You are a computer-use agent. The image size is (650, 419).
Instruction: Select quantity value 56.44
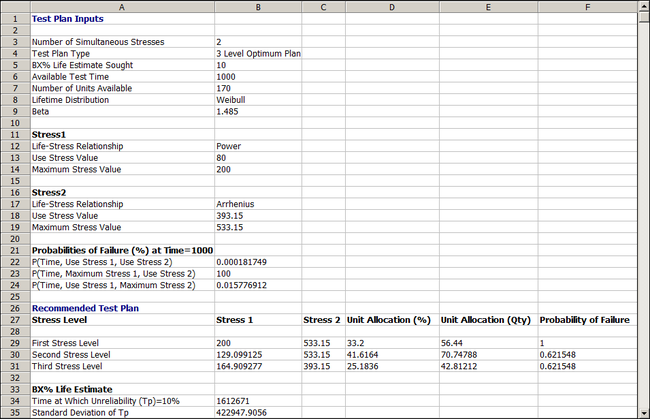[488, 343]
